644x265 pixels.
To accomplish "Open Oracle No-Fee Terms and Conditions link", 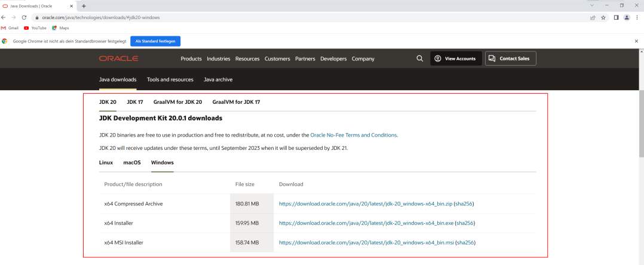I will [x=353, y=135].
